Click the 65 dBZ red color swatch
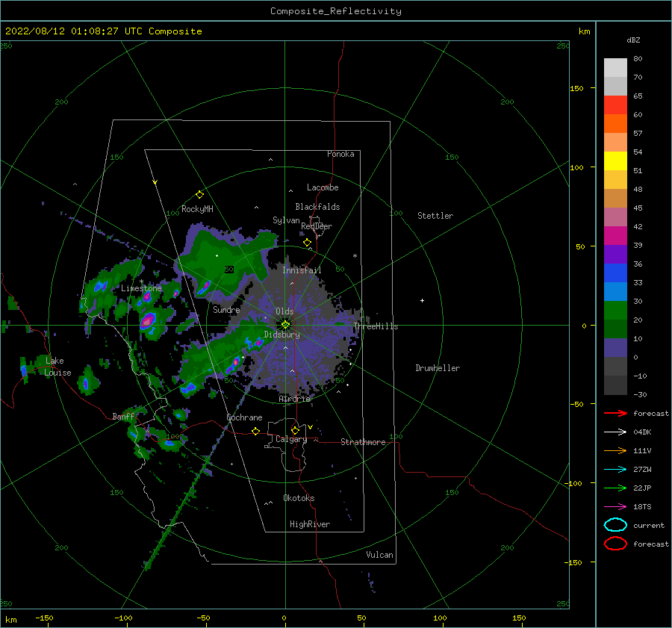 [615, 105]
